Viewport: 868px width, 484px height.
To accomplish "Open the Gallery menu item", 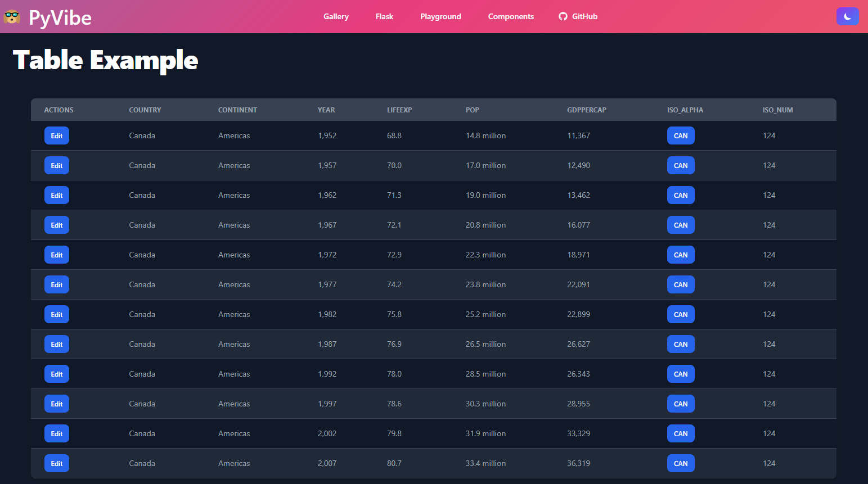I will pos(336,16).
